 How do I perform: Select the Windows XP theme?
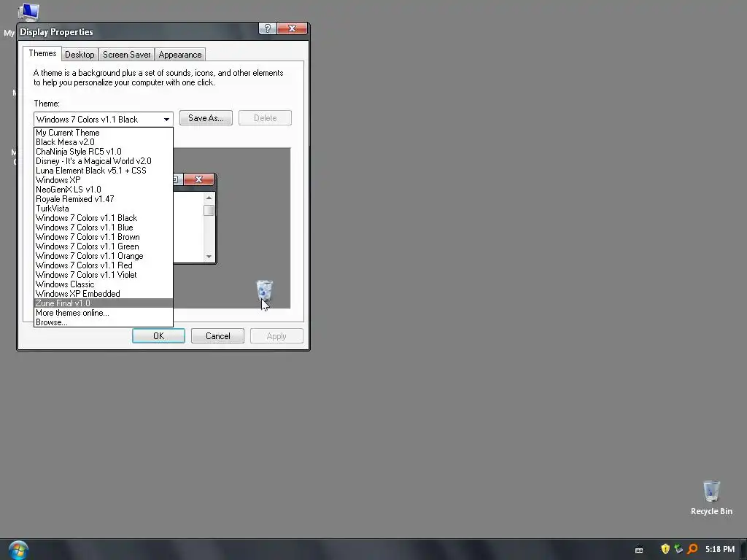click(x=104, y=180)
